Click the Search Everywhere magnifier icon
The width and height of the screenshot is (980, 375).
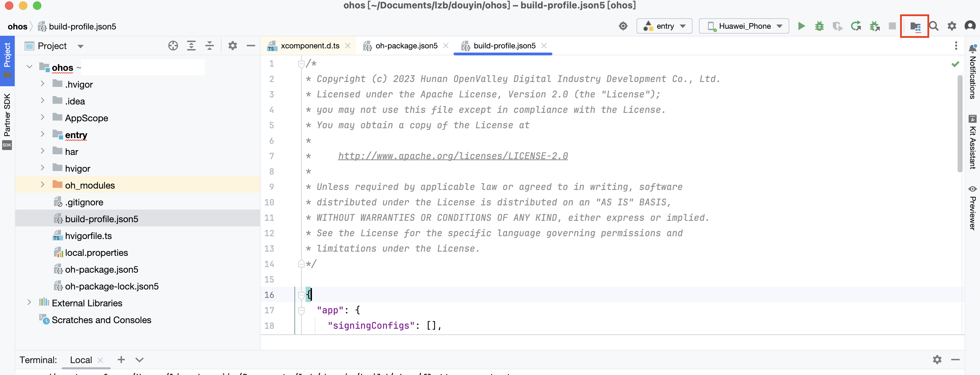pos(934,26)
